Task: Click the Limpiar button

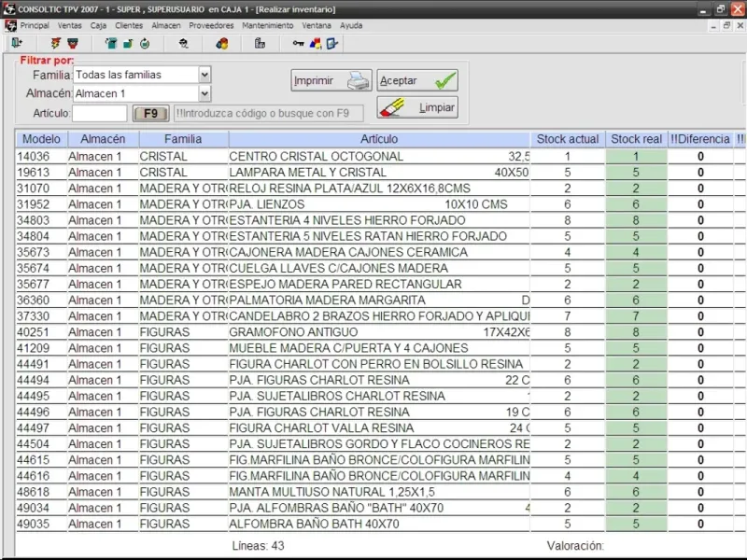Action: click(417, 107)
